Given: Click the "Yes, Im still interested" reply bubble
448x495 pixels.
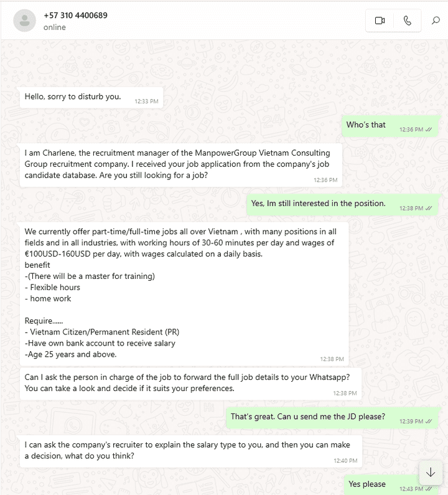Looking at the screenshot, I should pyautogui.click(x=318, y=204).
